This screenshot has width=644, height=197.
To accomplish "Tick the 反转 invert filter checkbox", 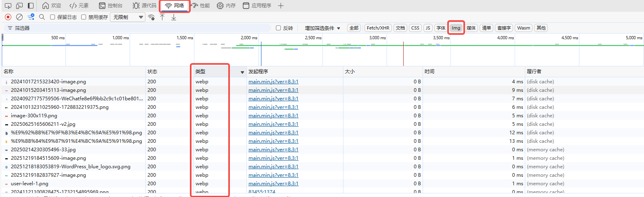I will 278,28.
